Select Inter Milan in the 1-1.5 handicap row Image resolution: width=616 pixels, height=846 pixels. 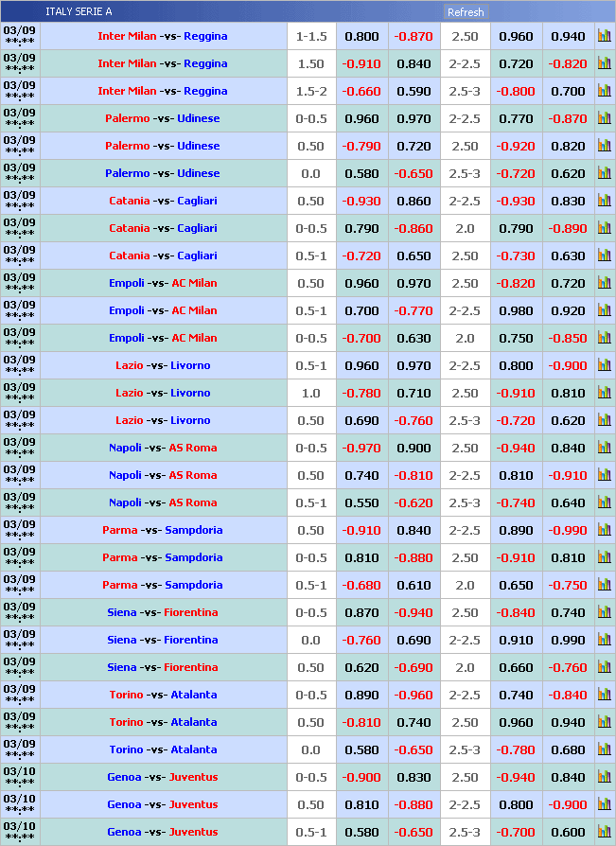(x=128, y=36)
